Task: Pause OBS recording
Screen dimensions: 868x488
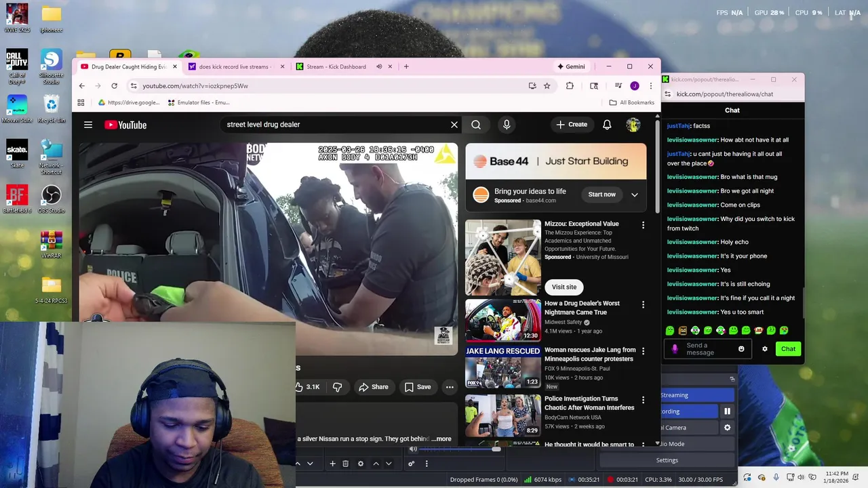Action: coord(727,411)
